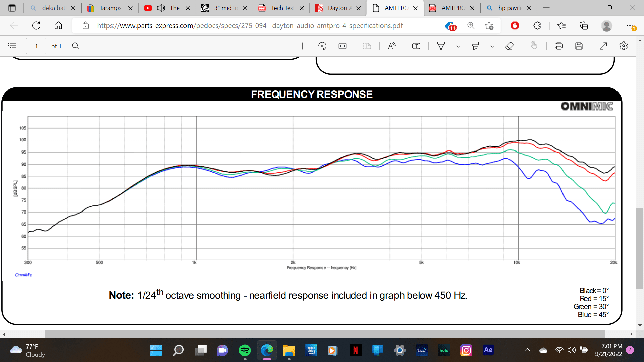Screen dimensions: 644x362
Task: Open the Extensions puzzle icon
Action: click(x=537, y=25)
